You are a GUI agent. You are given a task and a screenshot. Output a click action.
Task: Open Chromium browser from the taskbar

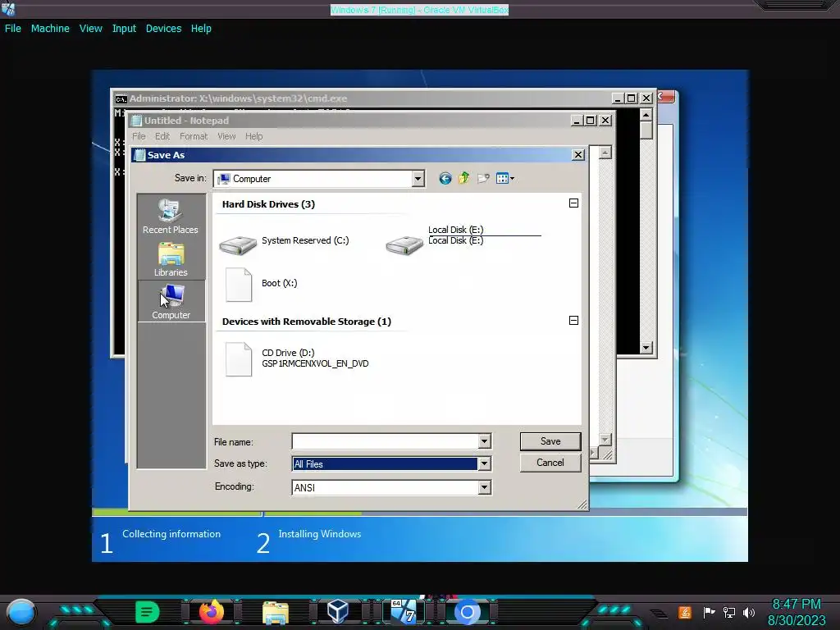(467, 612)
